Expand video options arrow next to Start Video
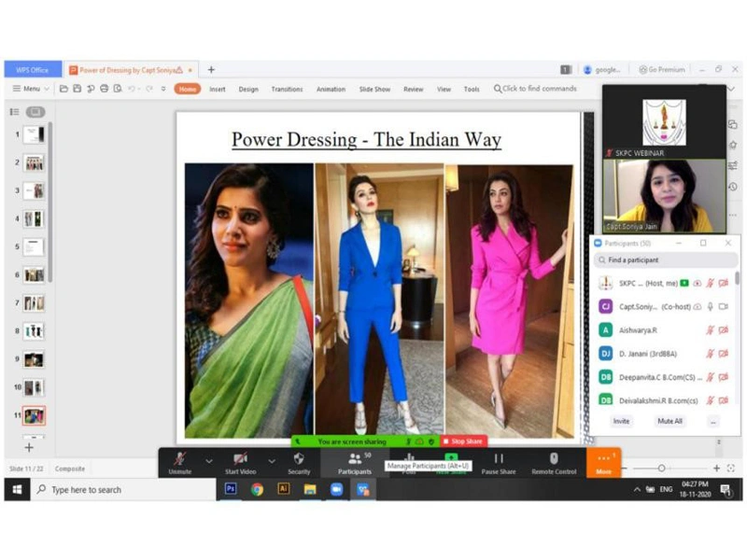 pos(271,461)
